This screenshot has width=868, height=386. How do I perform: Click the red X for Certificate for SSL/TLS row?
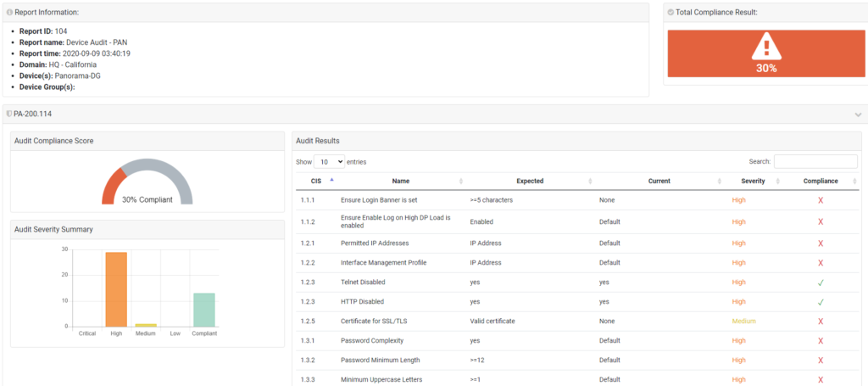[820, 322]
